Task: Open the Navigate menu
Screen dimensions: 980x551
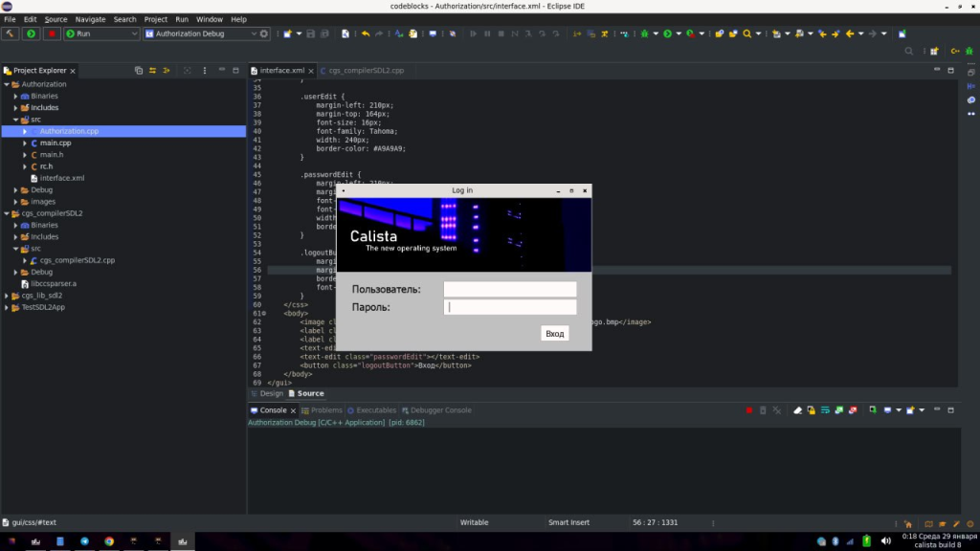Action: [x=91, y=19]
